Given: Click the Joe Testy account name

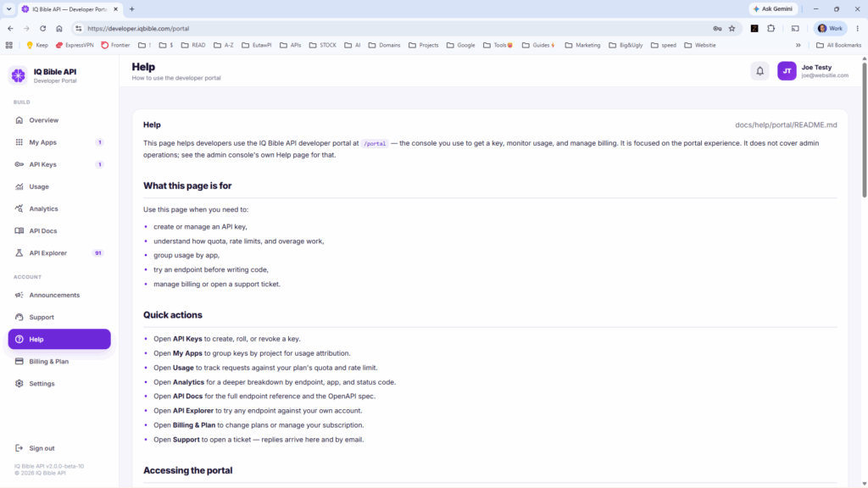Looking at the screenshot, I should point(816,68).
